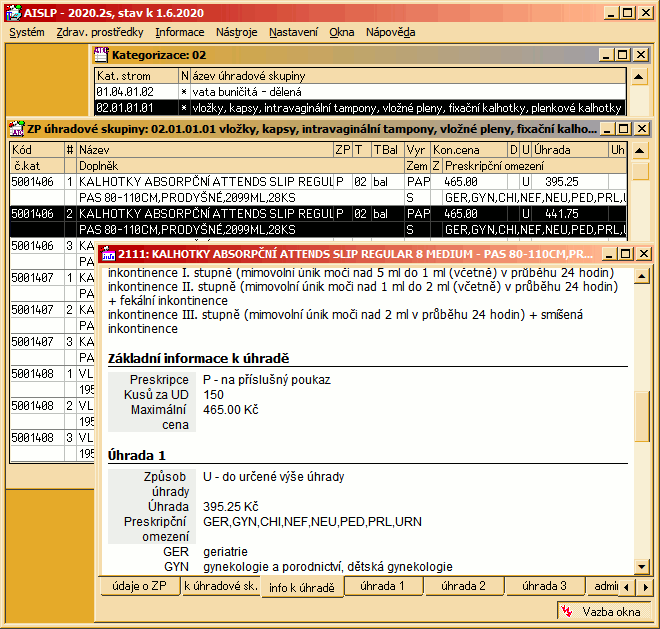This screenshot has width=660, height=629.
Task: Click the GER,GYN,CHI,NEF,NEU,PED,PRL,URN restriction text in detail
Action: click(x=312, y=522)
